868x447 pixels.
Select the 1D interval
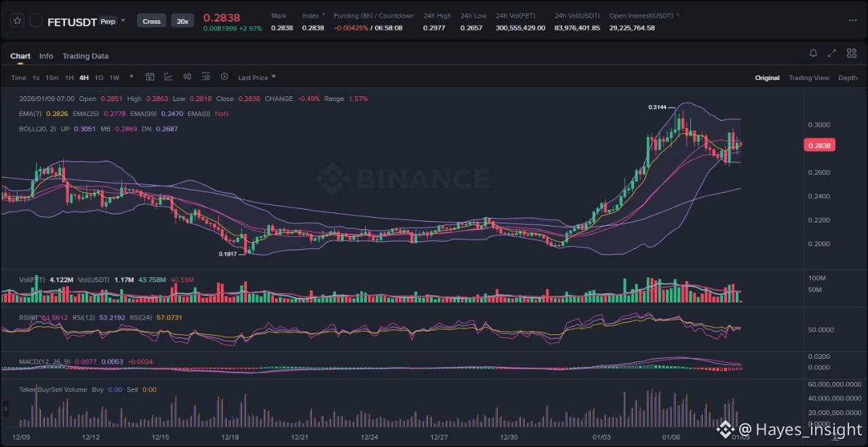pyautogui.click(x=99, y=78)
